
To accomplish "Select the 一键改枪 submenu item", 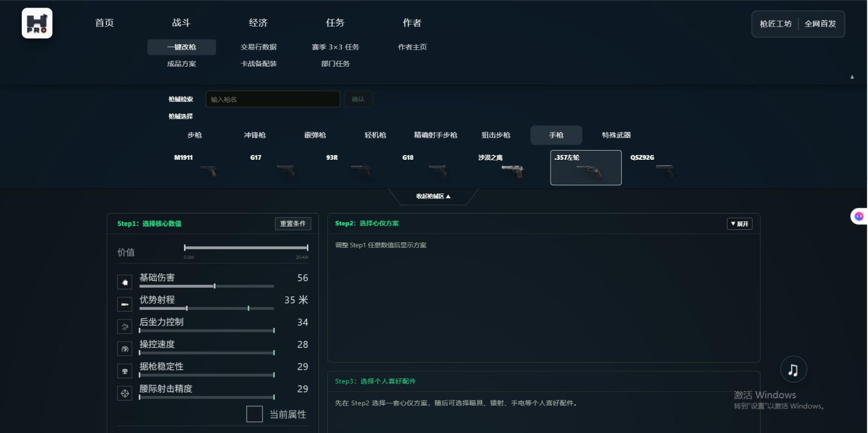I will (182, 47).
